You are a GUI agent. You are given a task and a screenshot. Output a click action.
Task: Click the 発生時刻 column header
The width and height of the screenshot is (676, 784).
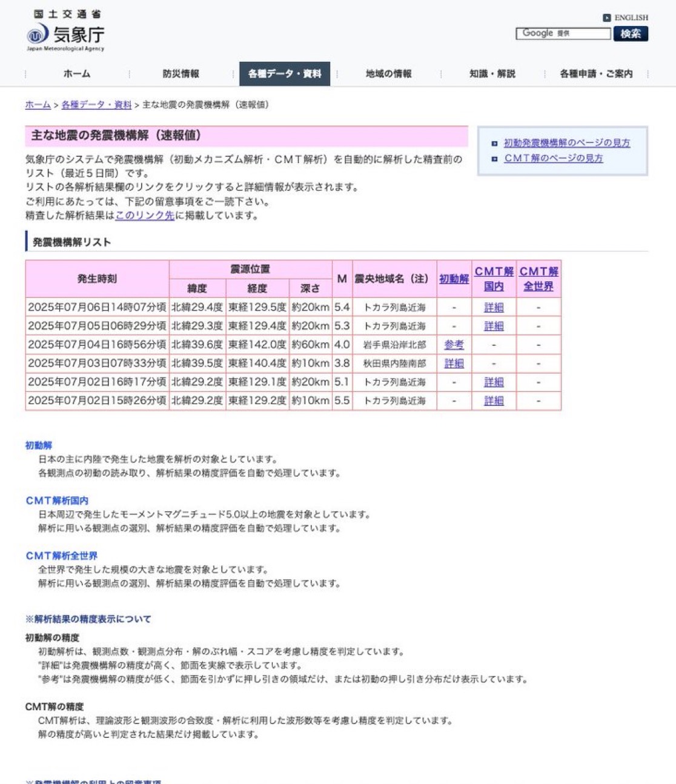[97, 279]
